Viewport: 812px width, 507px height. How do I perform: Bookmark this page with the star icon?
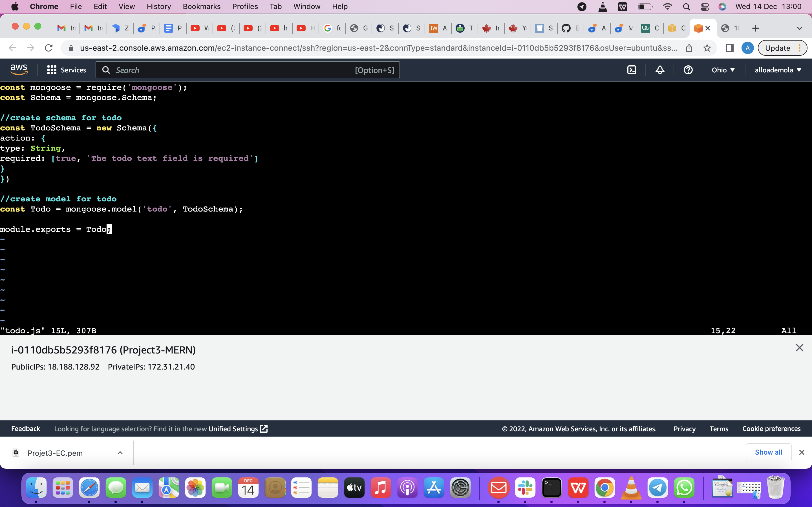pos(707,48)
